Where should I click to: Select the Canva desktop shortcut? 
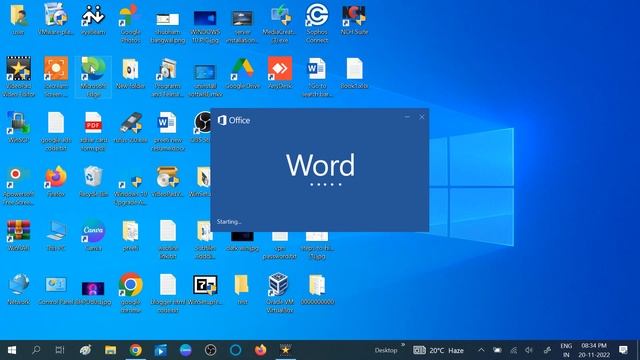click(x=93, y=235)
